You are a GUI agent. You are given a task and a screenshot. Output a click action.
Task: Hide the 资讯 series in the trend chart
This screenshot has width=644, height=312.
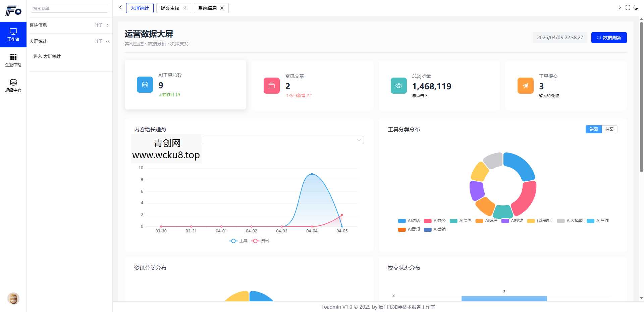(x=260, y=241)
